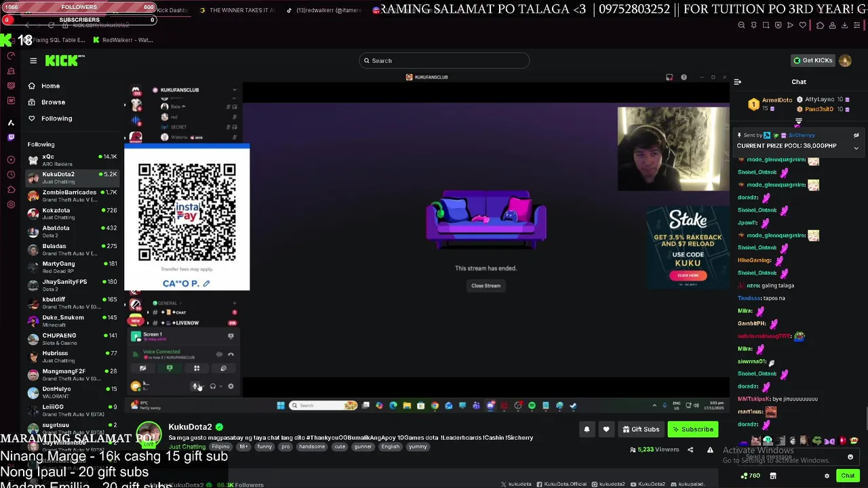The image size is (868, 488).
Task: Toggle Discord headphone deafen
Action: coord(213,386)
